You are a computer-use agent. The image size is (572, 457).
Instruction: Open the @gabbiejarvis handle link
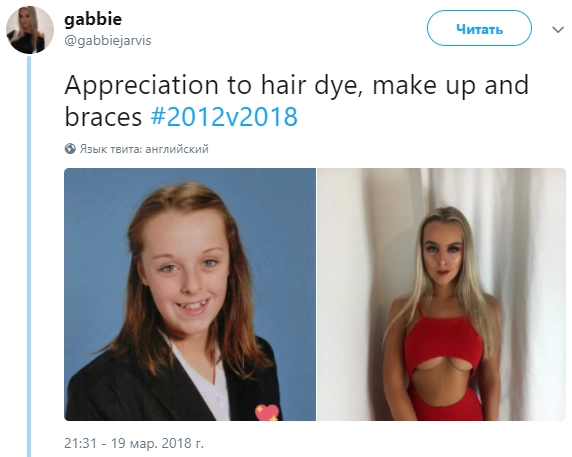point(108,40)
